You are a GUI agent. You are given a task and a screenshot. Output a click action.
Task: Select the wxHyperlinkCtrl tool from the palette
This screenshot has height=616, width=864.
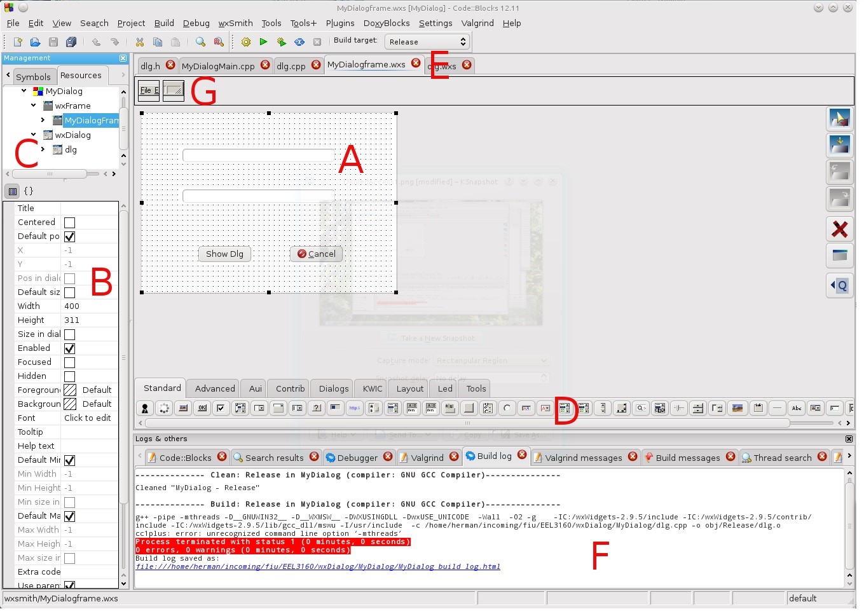354,408
